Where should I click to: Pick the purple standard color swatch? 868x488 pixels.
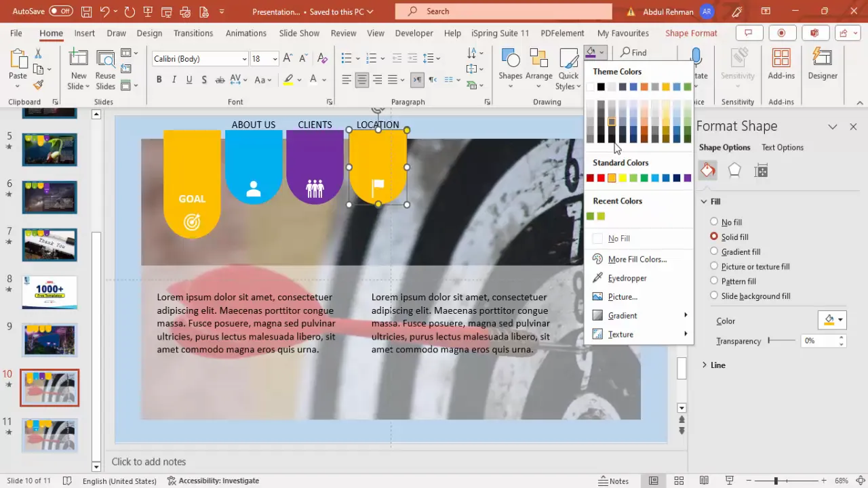688,178
